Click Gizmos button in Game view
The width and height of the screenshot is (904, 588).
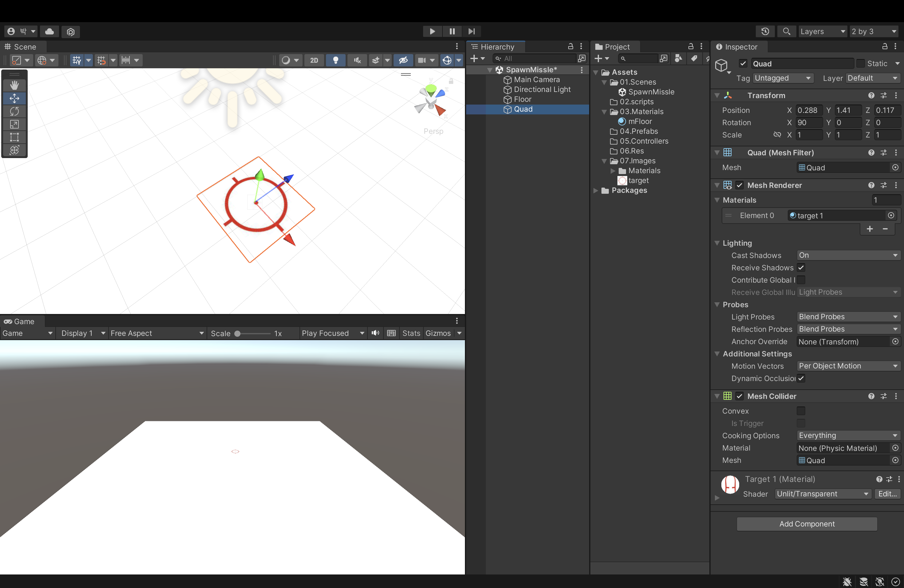[438, 333]
